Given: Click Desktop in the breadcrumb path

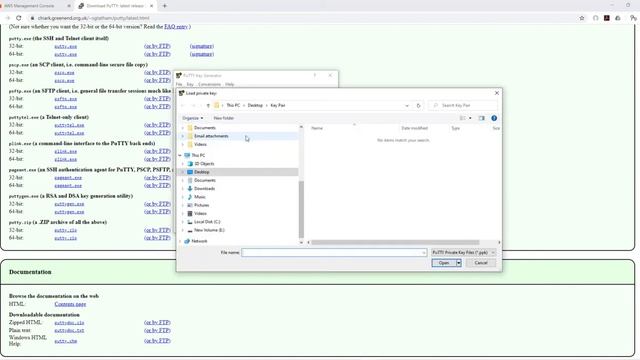Looking at the screenshot, I should point(255,105).
